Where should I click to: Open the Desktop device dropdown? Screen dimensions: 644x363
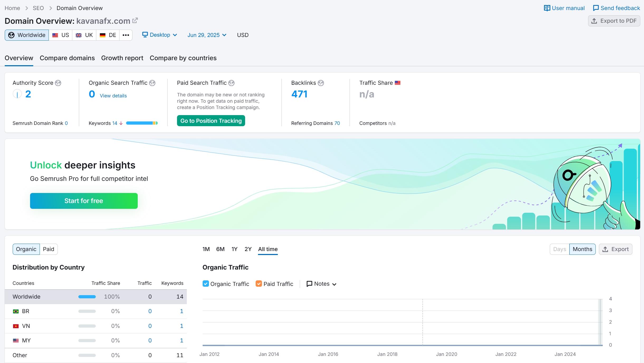coord(160,35)
